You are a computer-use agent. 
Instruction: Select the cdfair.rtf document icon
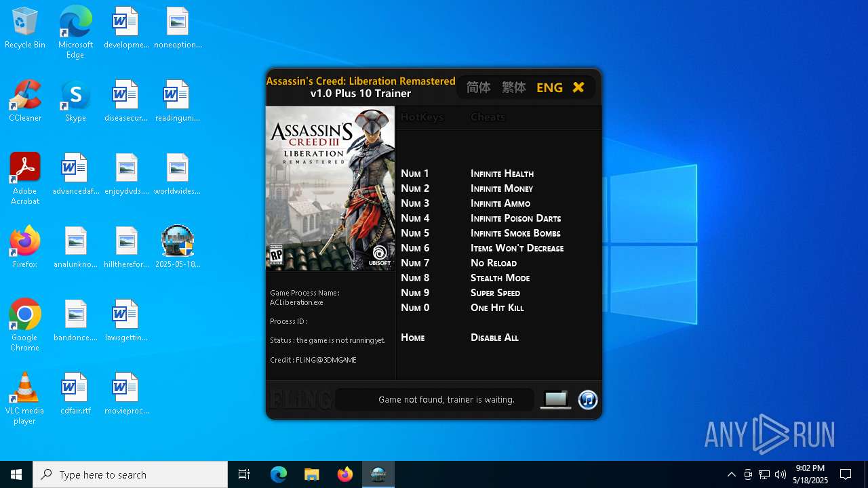(75, 394)
